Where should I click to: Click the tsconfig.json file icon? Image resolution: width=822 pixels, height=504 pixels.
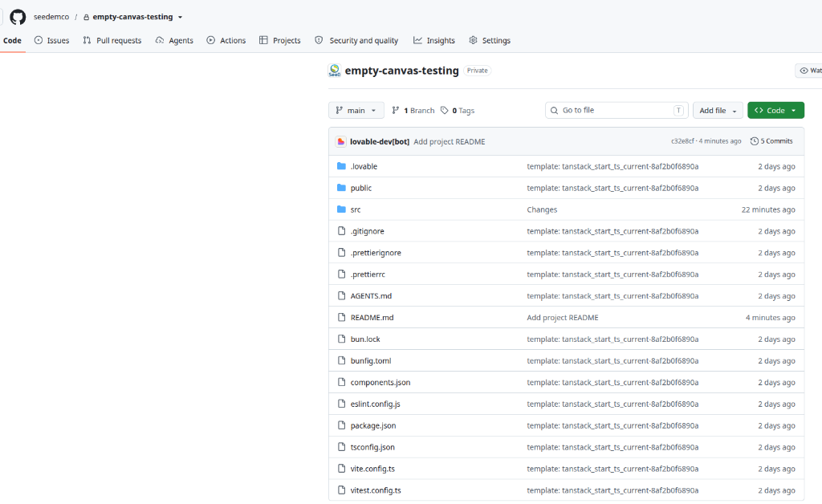click(x=341, y=446)
